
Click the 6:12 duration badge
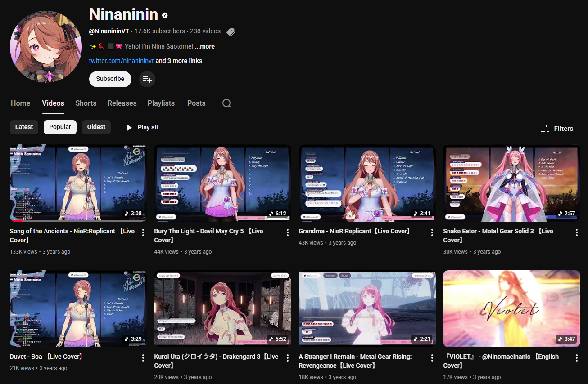point(277,214)
